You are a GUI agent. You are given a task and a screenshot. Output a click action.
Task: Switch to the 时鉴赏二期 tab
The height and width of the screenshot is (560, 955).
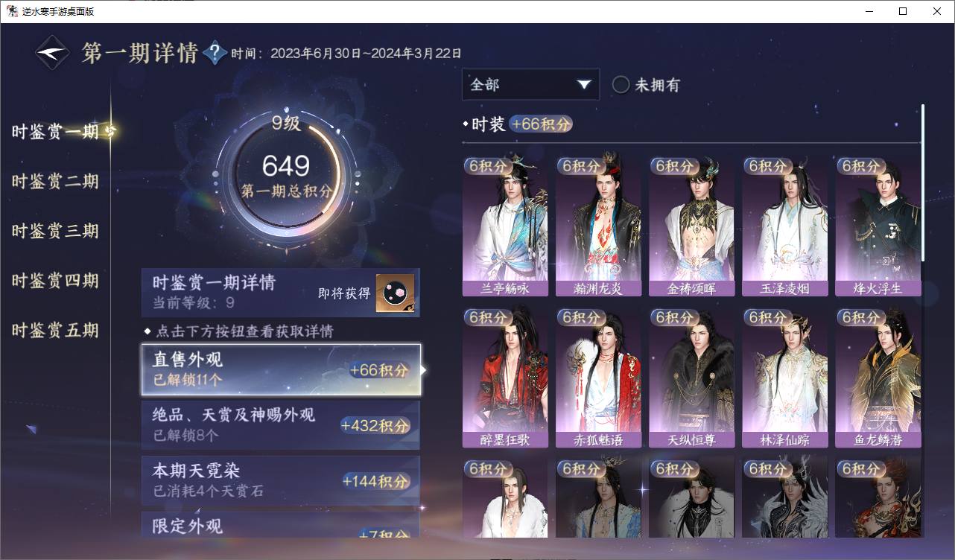point(55,182)
